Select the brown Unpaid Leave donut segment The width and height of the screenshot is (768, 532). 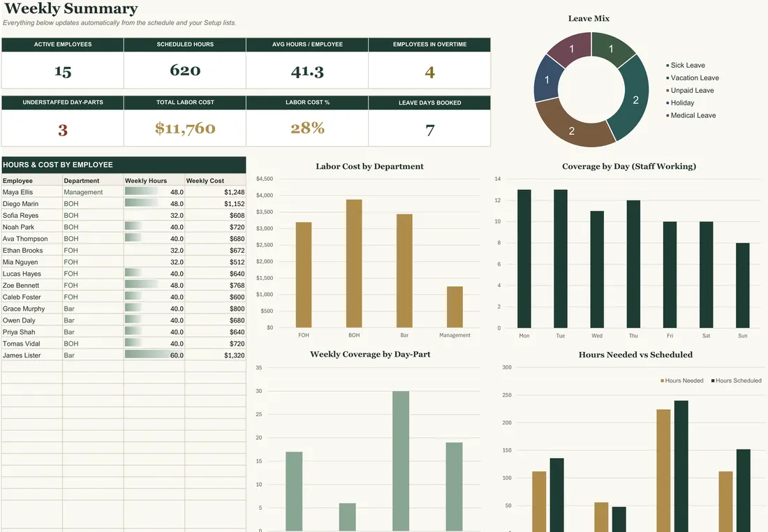(571, 131)
